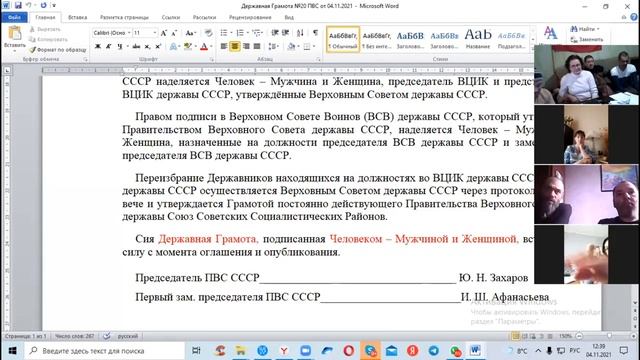Select Align Left paragraph alignment
The height and width of the screenshot is (360, 640).
pos(224,47)
